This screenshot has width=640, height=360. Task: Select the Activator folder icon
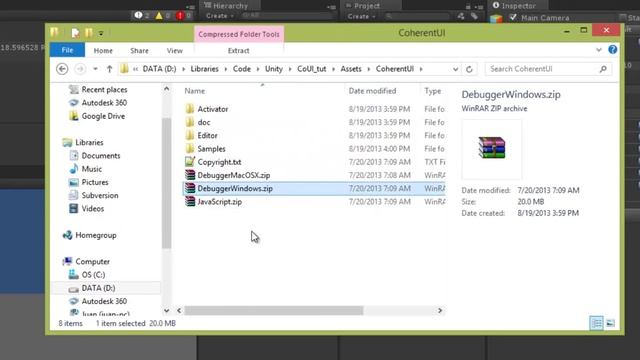190,109
